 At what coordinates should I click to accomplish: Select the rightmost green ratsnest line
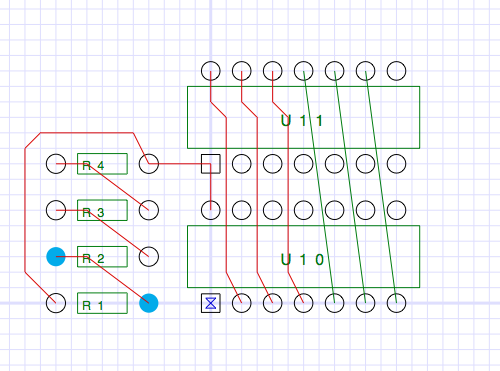(381, 187)
